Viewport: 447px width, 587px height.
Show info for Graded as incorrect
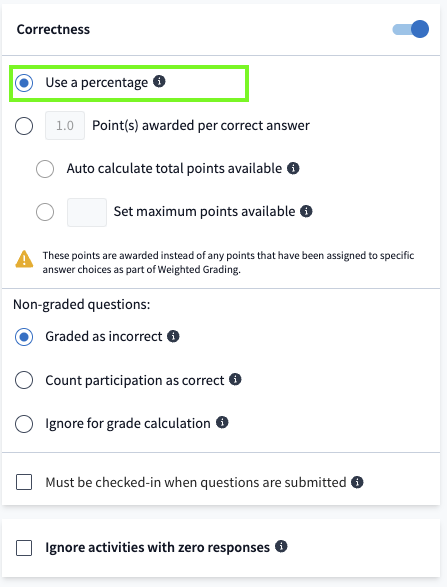173,336
